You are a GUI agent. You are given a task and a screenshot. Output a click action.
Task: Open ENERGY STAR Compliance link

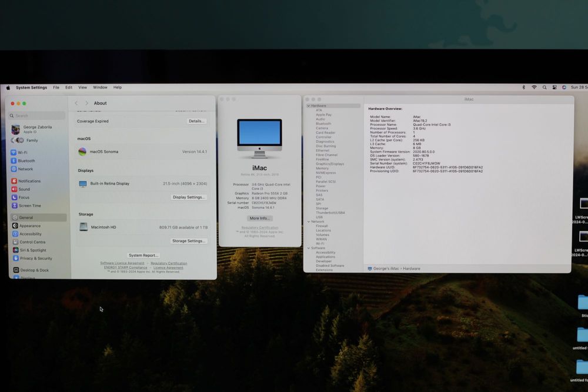[126, 267]
